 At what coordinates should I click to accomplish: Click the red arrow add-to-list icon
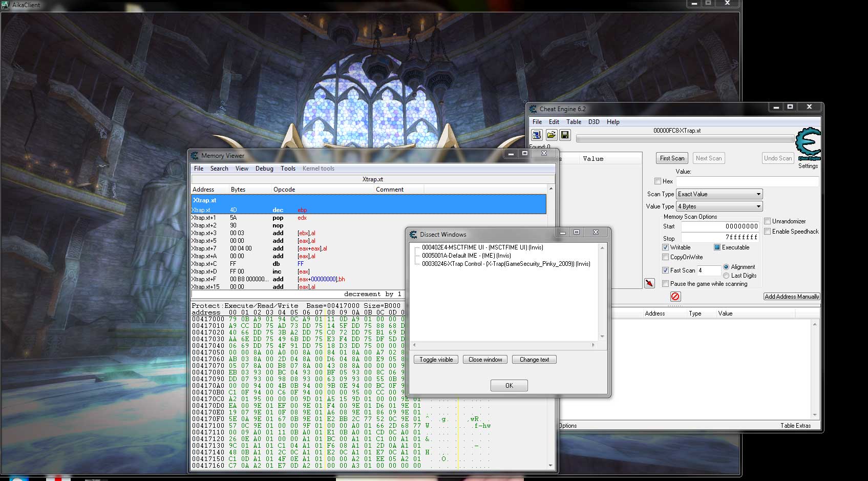(649, 283)
